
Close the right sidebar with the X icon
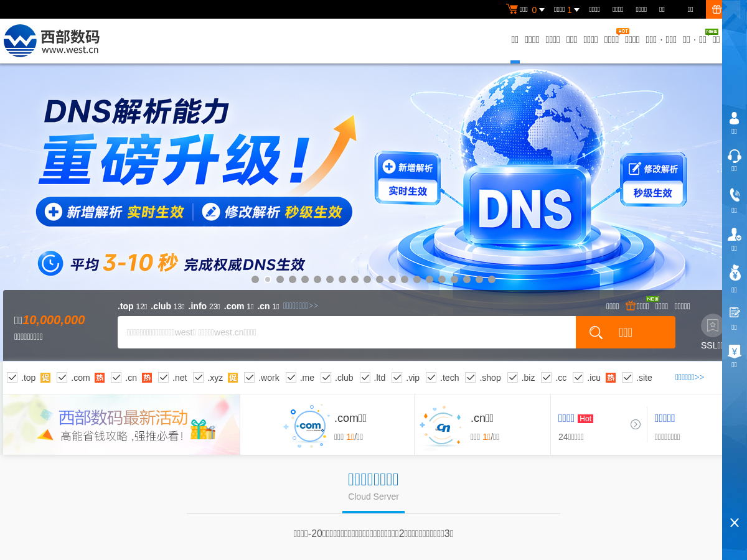click(x=734, y=523)
